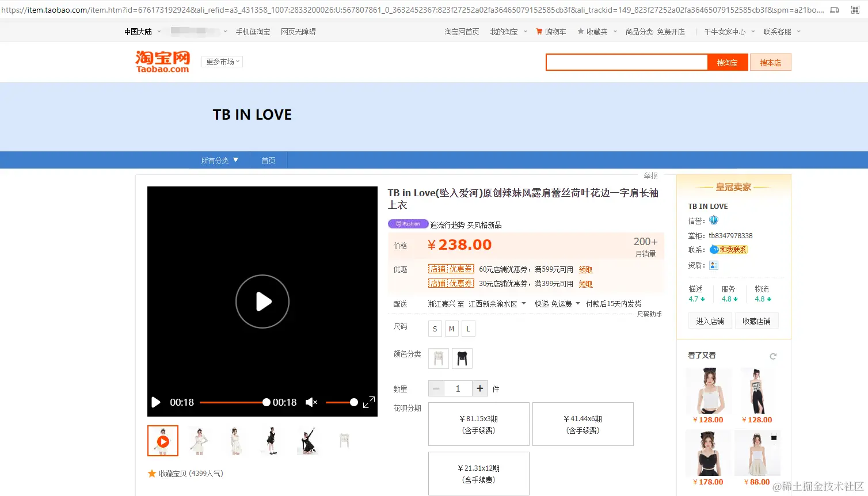
Task: Click the 搜本店 search button
Action: [771, 63]
